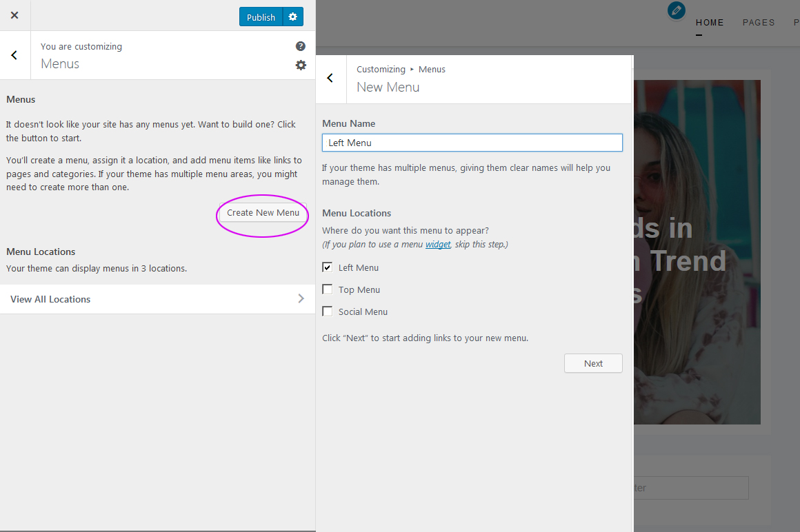Uncheck the Left Menu location checkbox
This screenshot has width=800, height=532.
[x=328, y=267]
